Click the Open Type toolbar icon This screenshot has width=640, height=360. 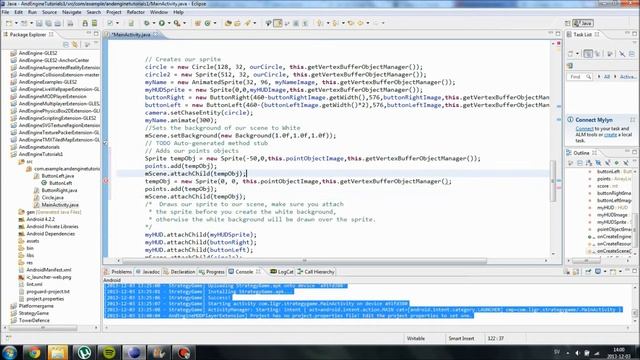228,23
